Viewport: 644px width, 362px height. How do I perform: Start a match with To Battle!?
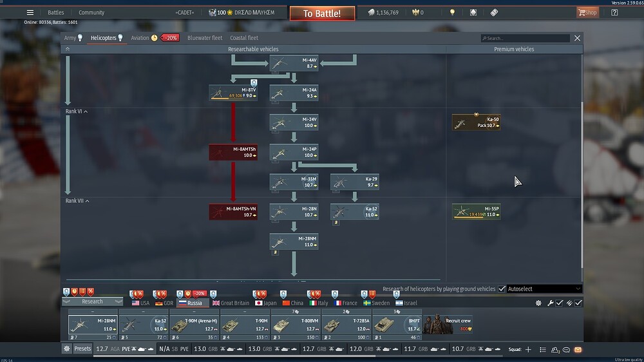pos(322,13)
